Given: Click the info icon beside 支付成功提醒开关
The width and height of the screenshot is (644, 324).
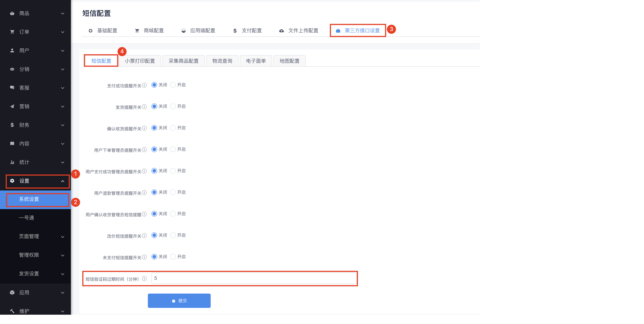Looking at the screenshot, I should pyautogui.click(x=144, y=85).
